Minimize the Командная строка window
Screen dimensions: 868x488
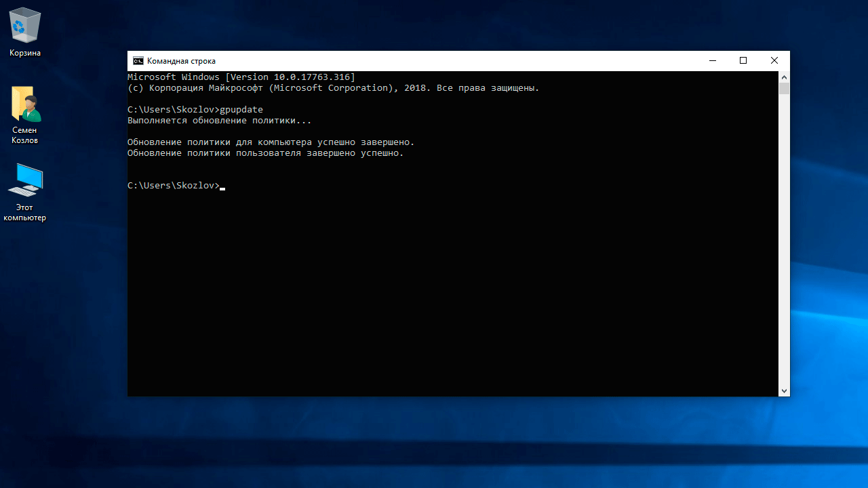coord(712,61)
